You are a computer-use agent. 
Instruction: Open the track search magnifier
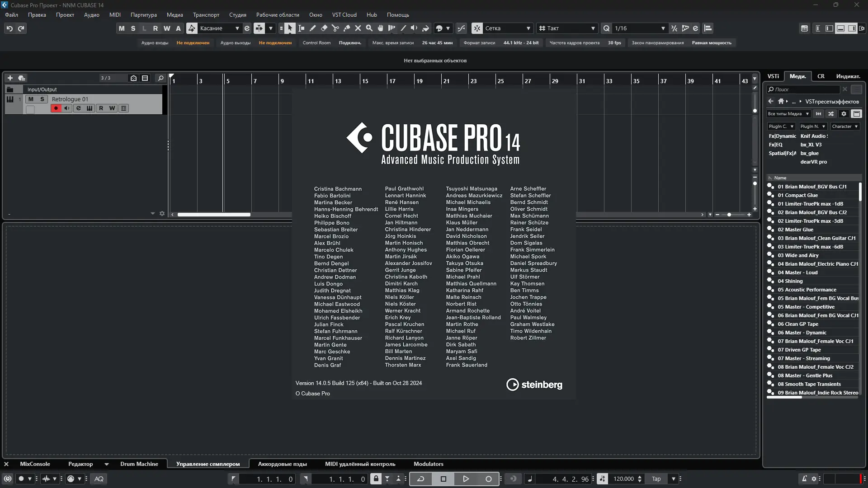pos(160,78)
